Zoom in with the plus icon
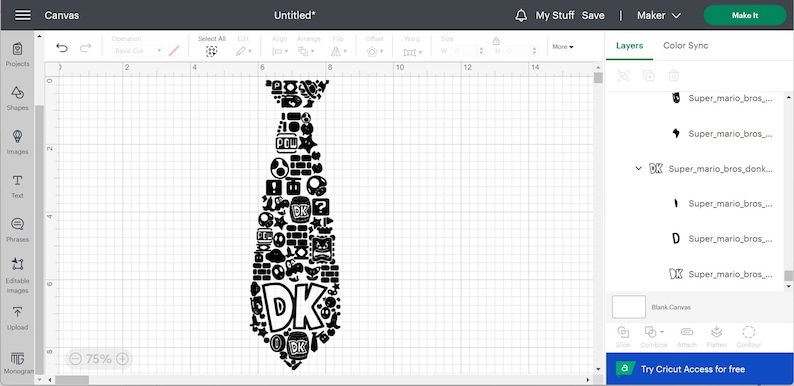The height and width of the screenshot is (386, 794). [x=123, y=359]
